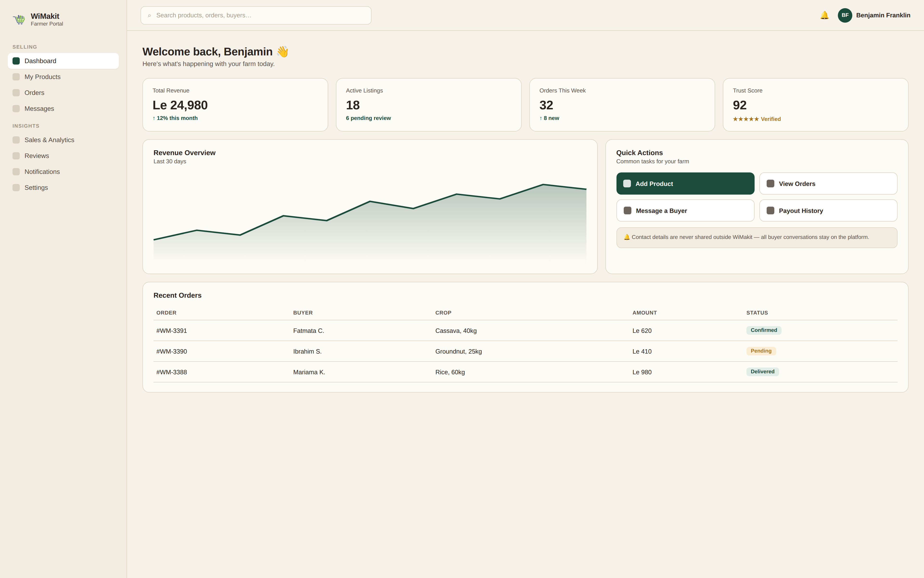The image size is (924, 578).
Task: Click the Notifications sidebar icon
Action: pos(16,172)
